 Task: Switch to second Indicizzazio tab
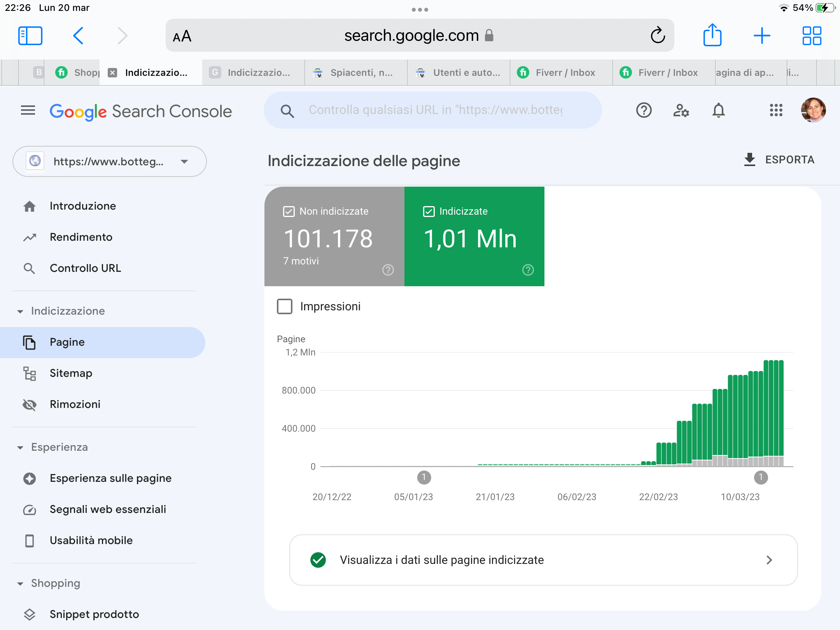254,73
